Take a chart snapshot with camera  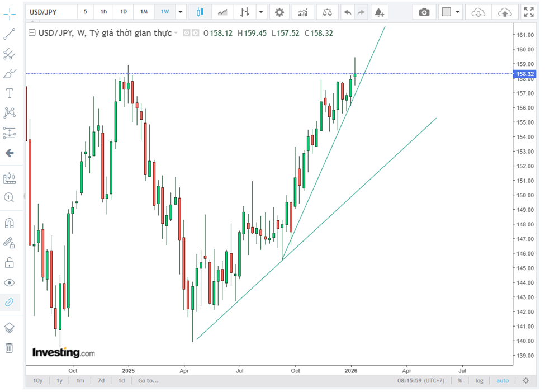tap(424, 12)
